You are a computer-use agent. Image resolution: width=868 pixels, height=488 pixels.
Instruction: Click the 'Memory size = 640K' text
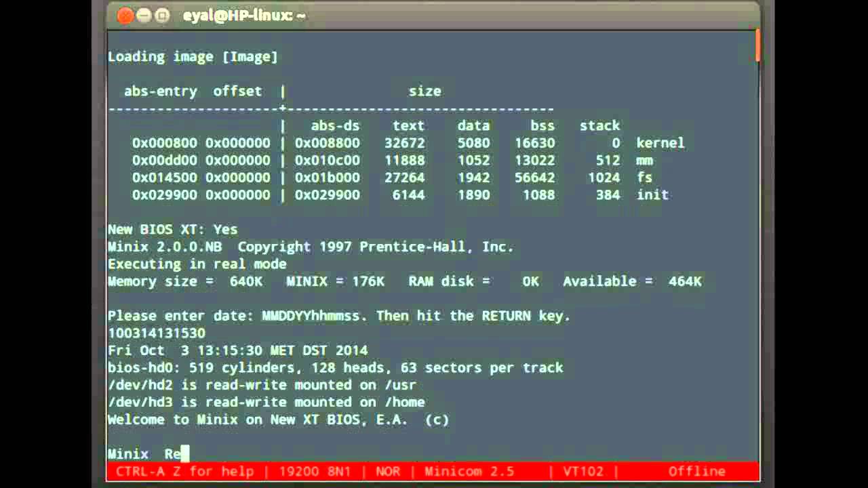pos(184,281)
